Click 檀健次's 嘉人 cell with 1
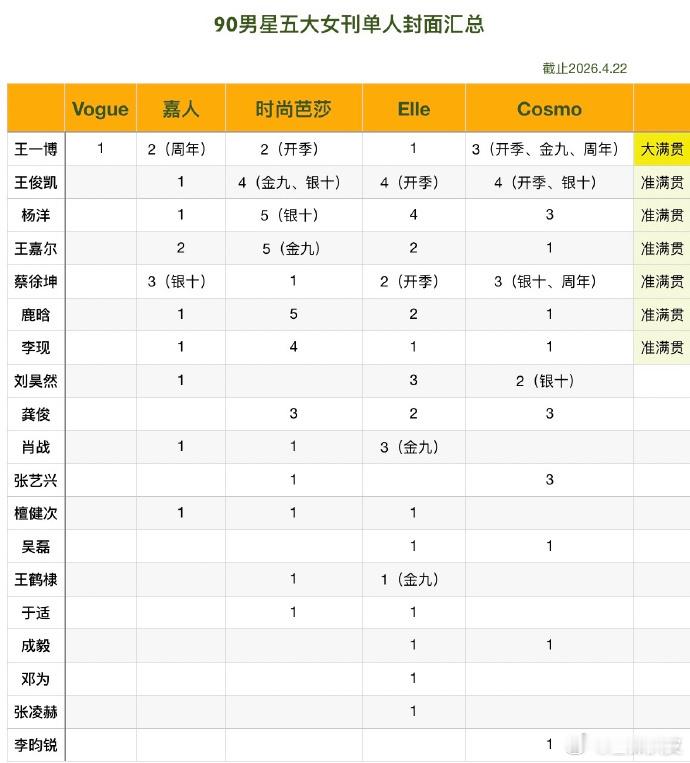690x763 pixels. (181, 513)
